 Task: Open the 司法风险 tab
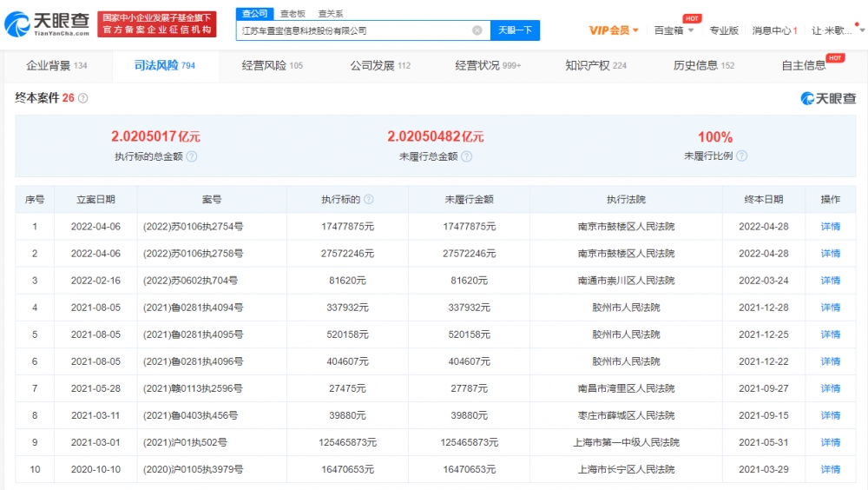point(165,65)
